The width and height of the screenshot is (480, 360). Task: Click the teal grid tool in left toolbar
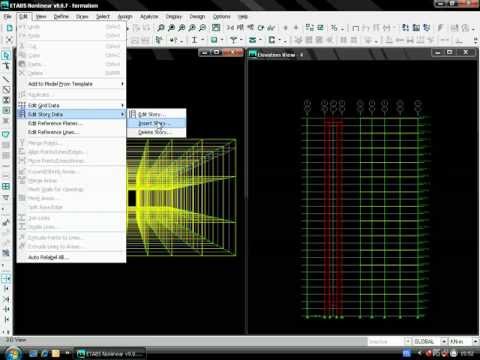pos(6,186)
